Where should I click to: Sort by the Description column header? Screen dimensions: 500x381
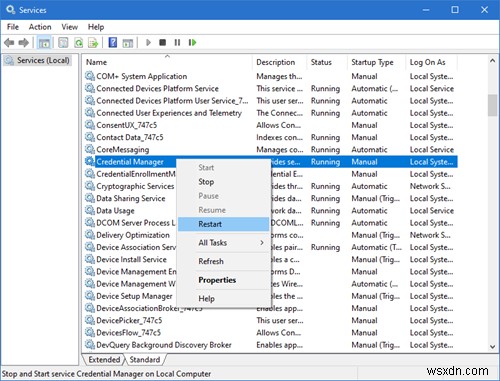point(279,62)
